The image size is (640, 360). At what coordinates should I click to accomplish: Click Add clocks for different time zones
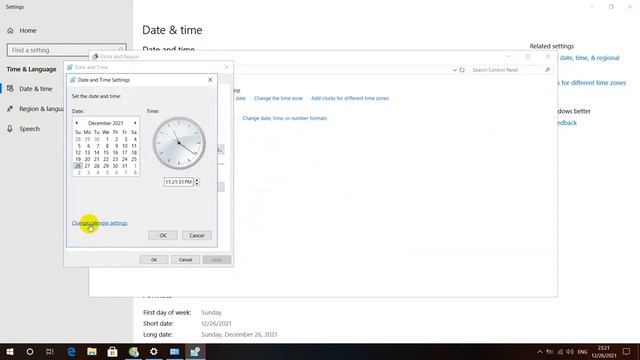pos(350,98)
